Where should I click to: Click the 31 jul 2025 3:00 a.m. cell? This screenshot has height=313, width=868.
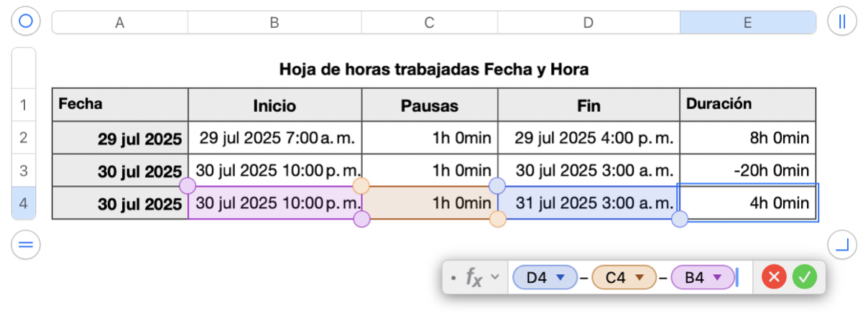coord(588,203)
